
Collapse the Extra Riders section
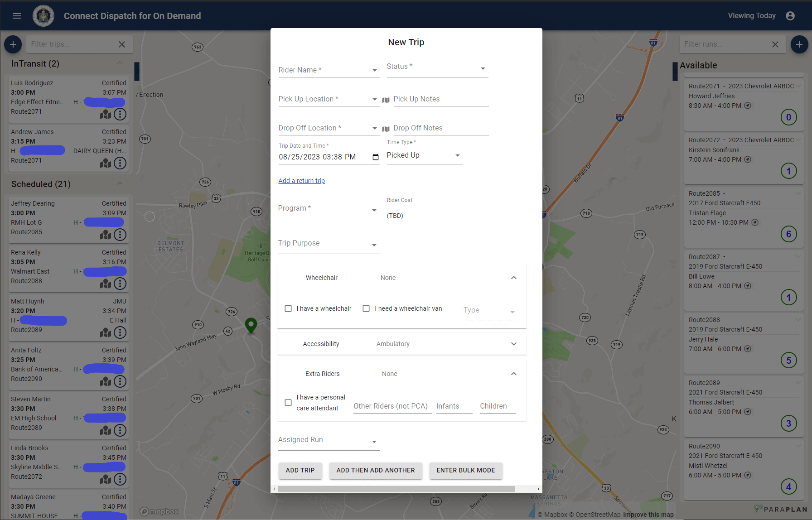click(x=514, y=374)
